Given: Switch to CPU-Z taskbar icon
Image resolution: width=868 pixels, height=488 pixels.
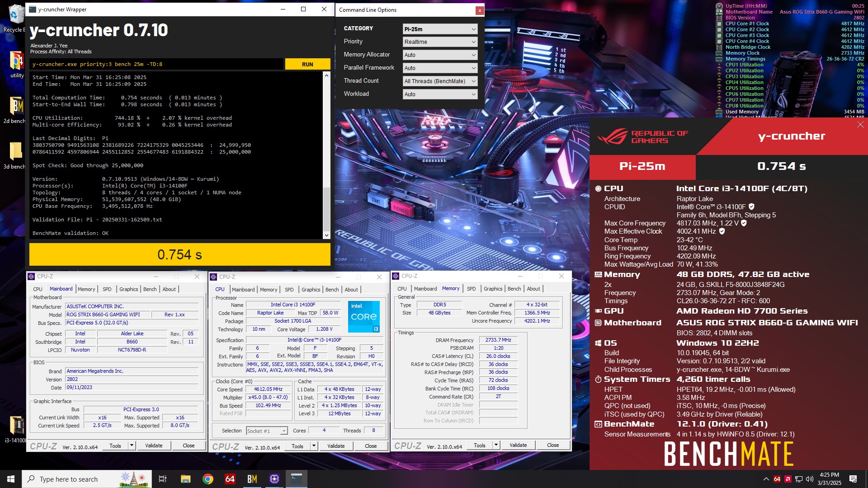Looking at the screenshot, I should click(x=274, y=479).
